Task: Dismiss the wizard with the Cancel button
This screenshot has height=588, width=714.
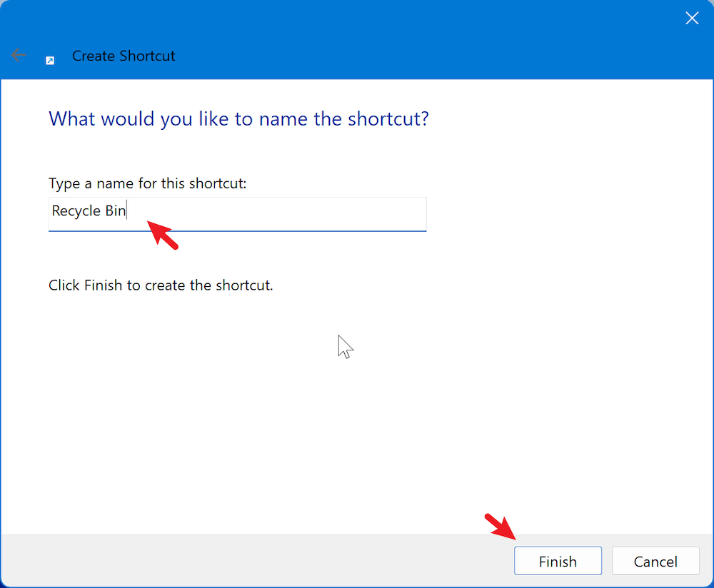Action: (x=655, y=561)
